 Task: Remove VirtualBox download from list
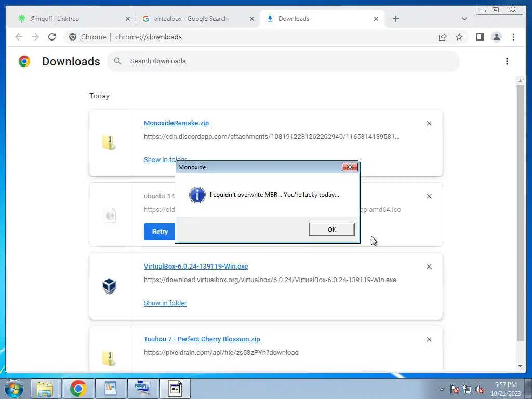pos(429,267)
